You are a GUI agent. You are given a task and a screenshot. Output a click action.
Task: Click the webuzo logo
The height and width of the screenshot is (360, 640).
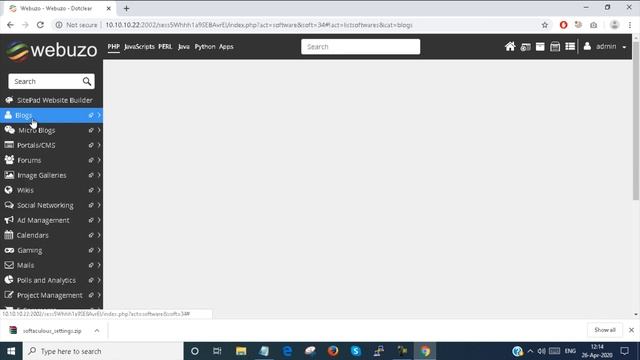(x=51, y=50)
